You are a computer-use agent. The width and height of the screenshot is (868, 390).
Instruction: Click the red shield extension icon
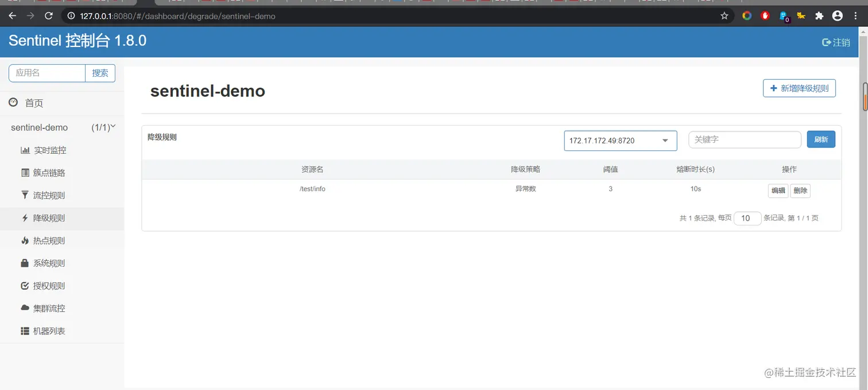(x=765, y=16)
